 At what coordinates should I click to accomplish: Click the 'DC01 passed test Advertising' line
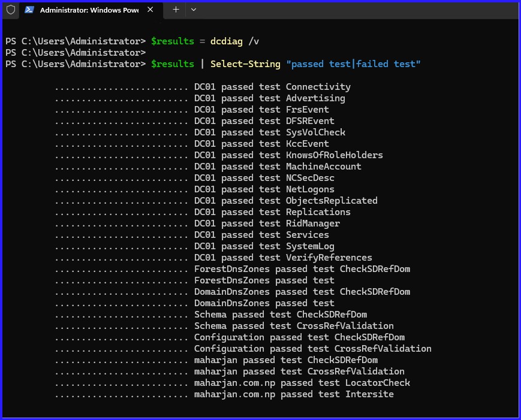pos(269,98)
